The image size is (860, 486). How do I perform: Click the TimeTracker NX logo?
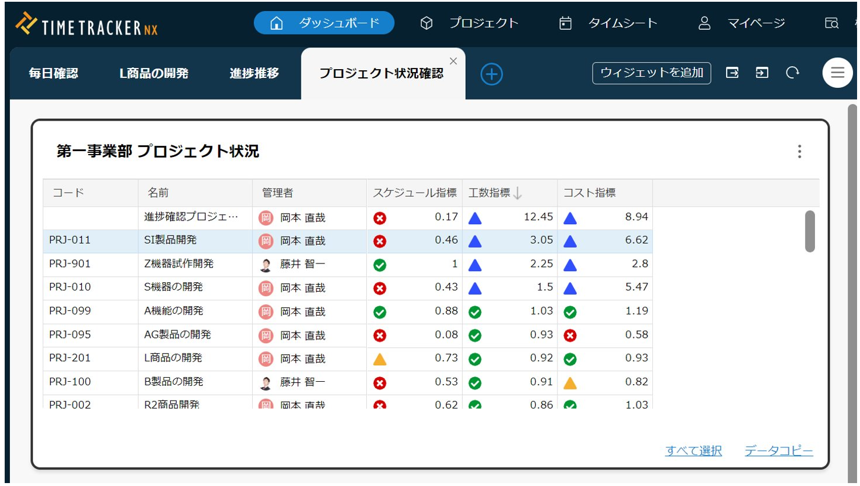point(87,25)
